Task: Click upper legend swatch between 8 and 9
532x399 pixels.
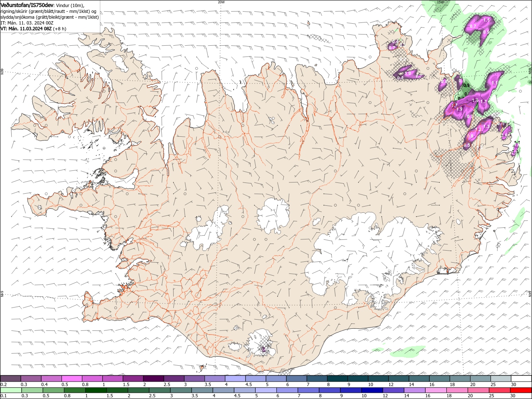Action: (337, 379)
